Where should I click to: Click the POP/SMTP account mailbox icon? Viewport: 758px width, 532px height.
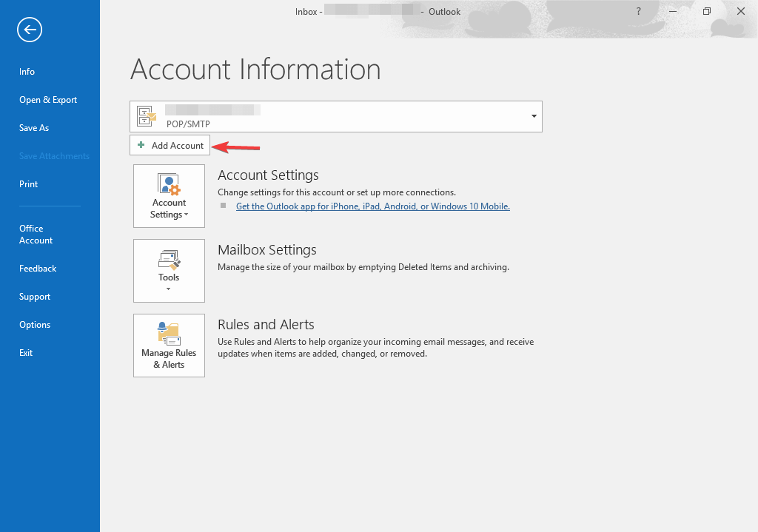coord(147,116)
